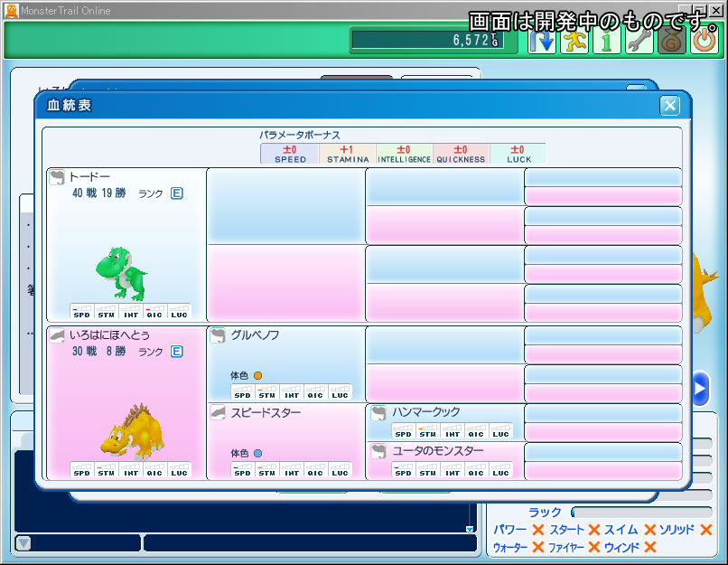Click the STAMINA +1 parameter bonus cell
This screenshot has width=728, height=565.
[347, 154]
